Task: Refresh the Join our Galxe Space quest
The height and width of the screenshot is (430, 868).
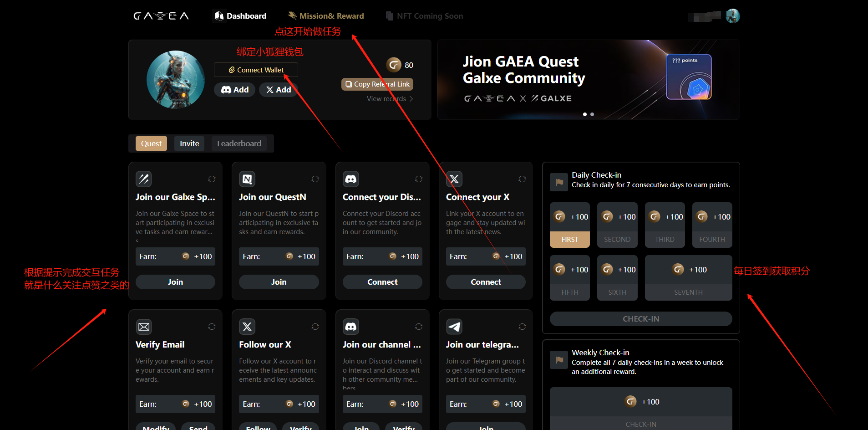Action: coord(212,179)
